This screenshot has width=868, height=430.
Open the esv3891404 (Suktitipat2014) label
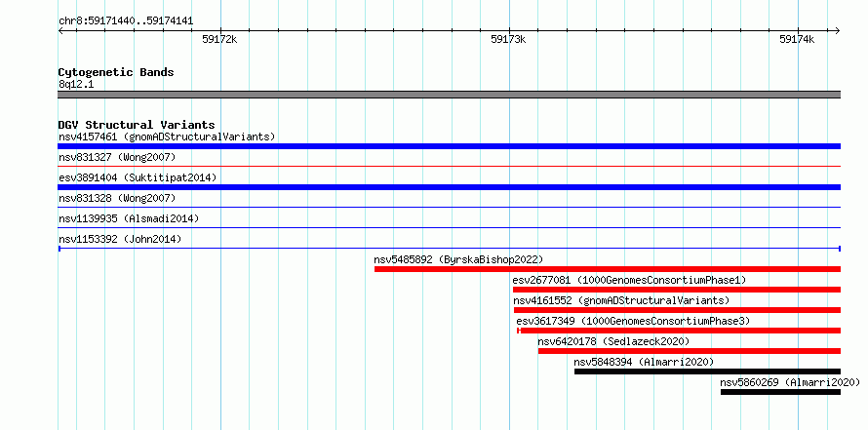coord(138,177)
